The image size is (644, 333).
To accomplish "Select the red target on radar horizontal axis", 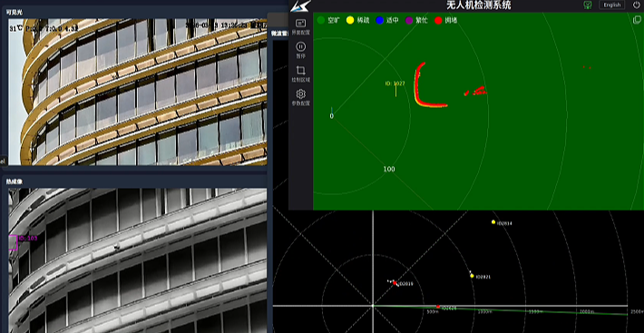I will coord(438,307).
